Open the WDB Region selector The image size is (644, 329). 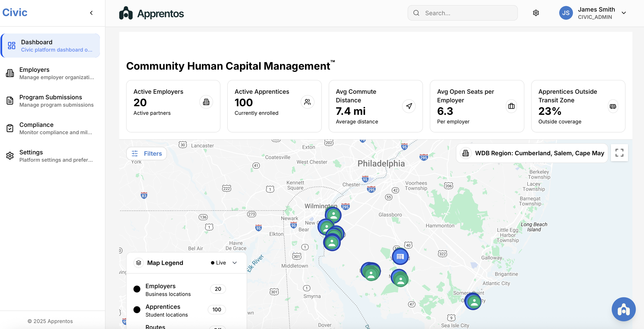tap(532, 153)
